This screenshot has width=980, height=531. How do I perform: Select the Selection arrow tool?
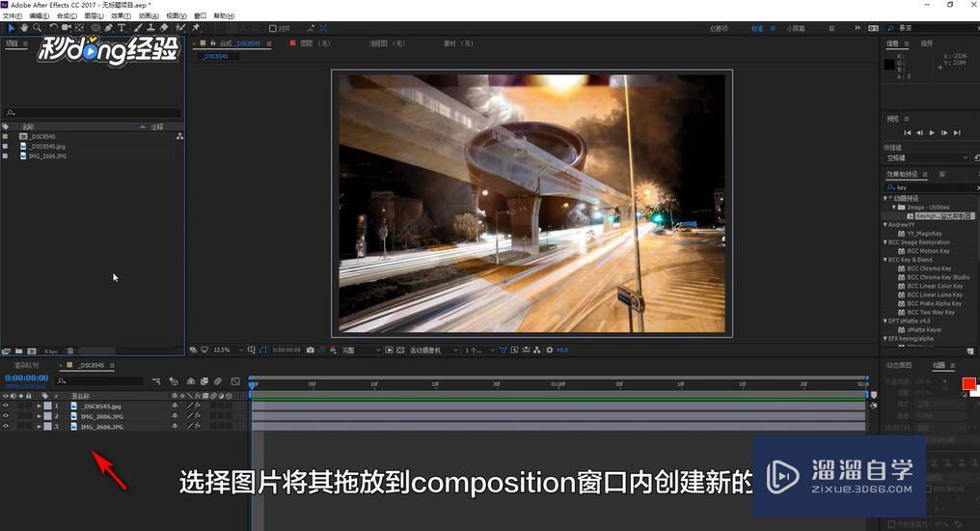pos(11,28)
